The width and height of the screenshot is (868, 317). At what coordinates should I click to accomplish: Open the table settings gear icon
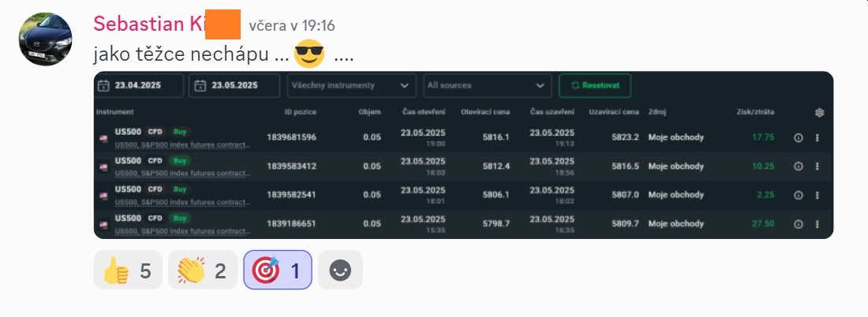pyautogui.click(x=819, y=112)
